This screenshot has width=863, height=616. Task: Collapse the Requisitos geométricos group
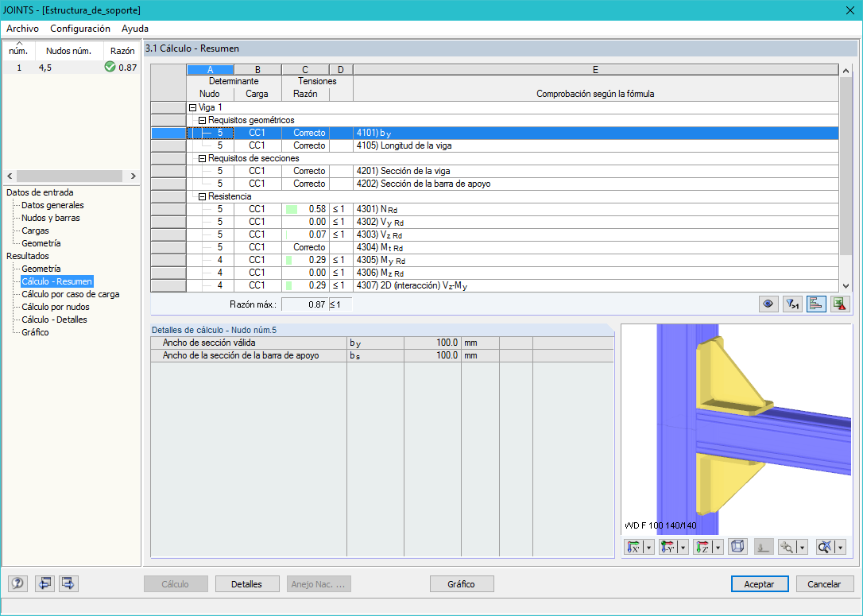click(x=202, y=121)
